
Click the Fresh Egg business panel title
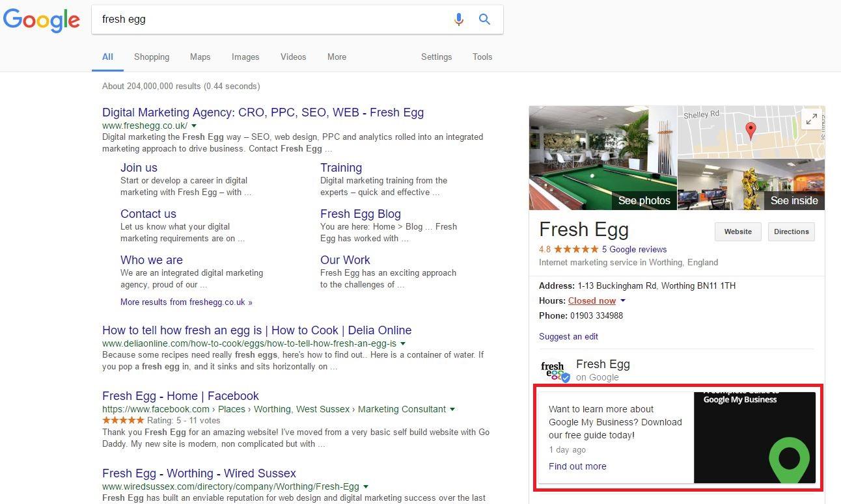[584, 230]
